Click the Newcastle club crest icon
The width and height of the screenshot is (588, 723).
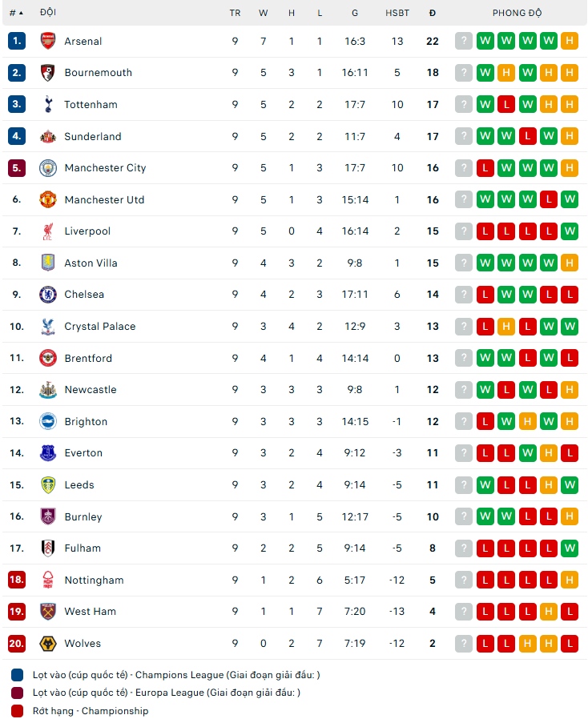(x=48, y=390)
